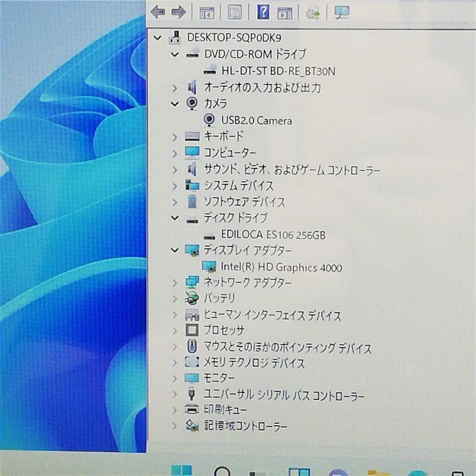The height and width of the screenshot is (476, 476).
Task: Expand the プロセッサ category
Action: coord(175,331)
